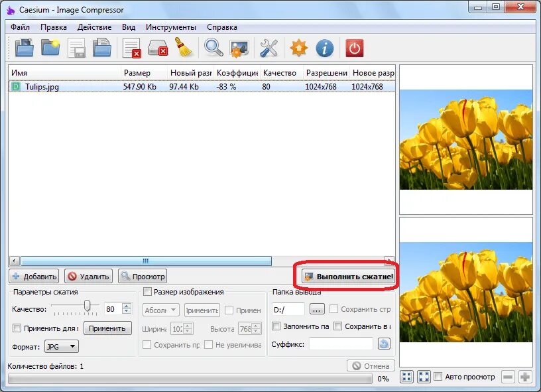Toggle 'Сохранить в' checkbox
The height and width of the screenshot is (392, 541).
pyautogui.click(x=337, y=326)
